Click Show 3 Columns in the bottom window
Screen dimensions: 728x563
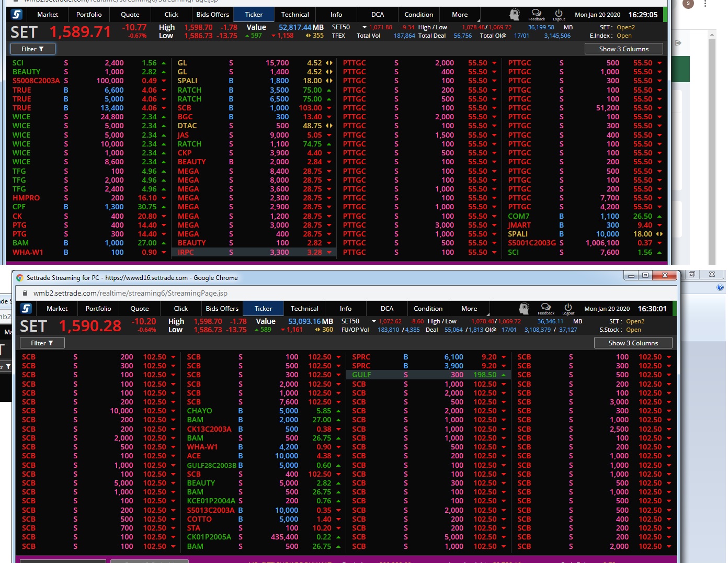(633, 343)
